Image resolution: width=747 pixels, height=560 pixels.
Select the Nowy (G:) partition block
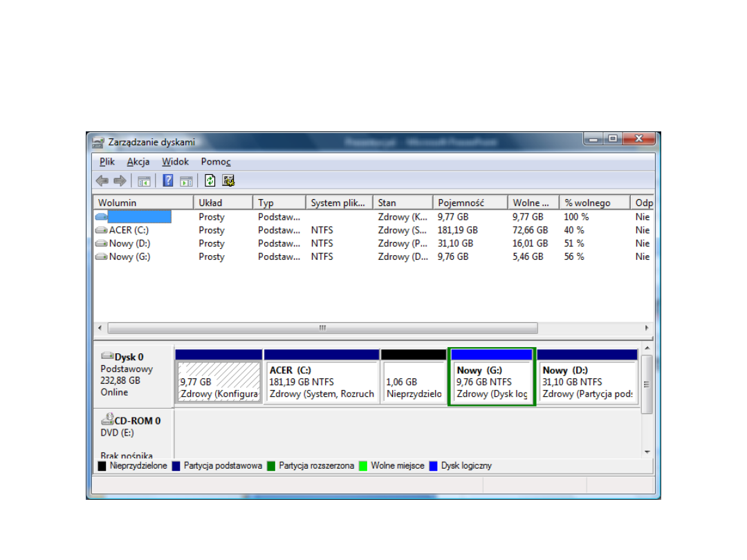point(491,382)
